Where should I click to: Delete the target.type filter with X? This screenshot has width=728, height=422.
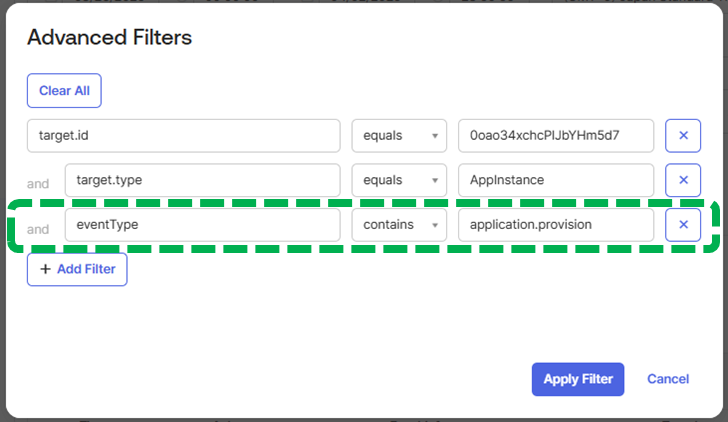point(683,180)
